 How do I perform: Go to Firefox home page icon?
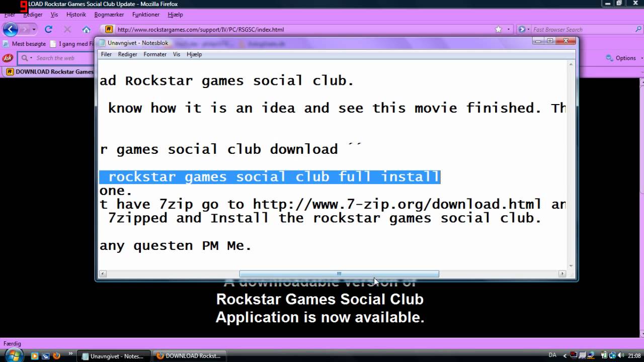(x=86, y=29)
